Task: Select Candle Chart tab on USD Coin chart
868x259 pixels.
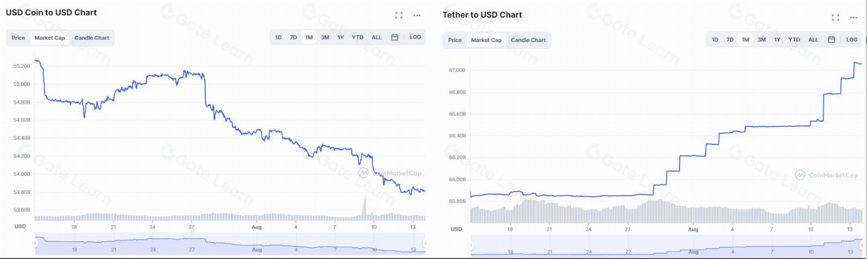Action: [92, 38]
